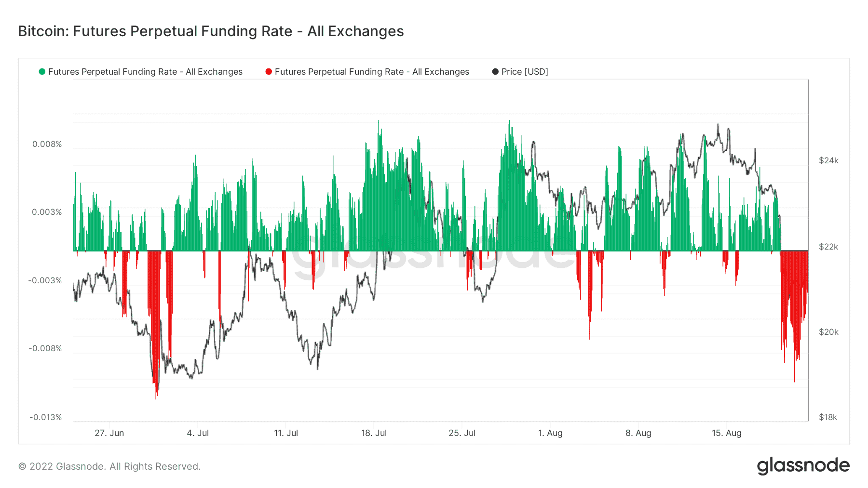Click the red legend dot for Funding Rate
The image size is (868, 488).
tap(269, 72)
